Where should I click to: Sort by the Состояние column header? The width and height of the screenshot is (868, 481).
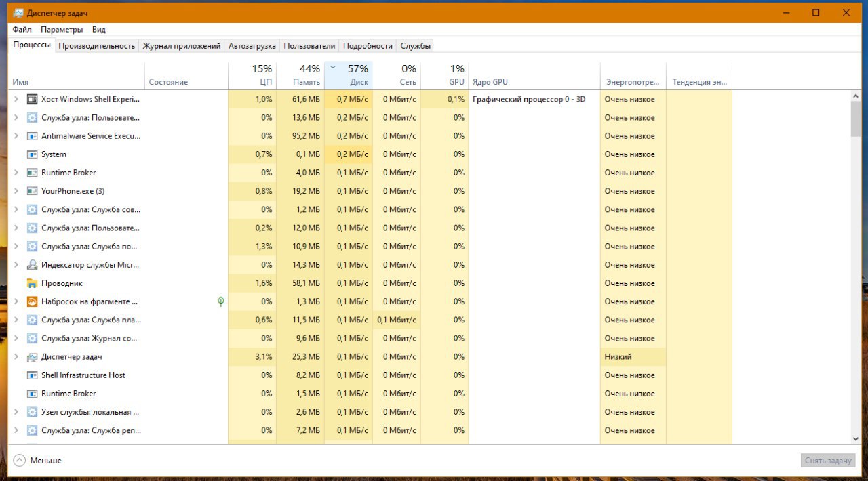pos(186,75)
